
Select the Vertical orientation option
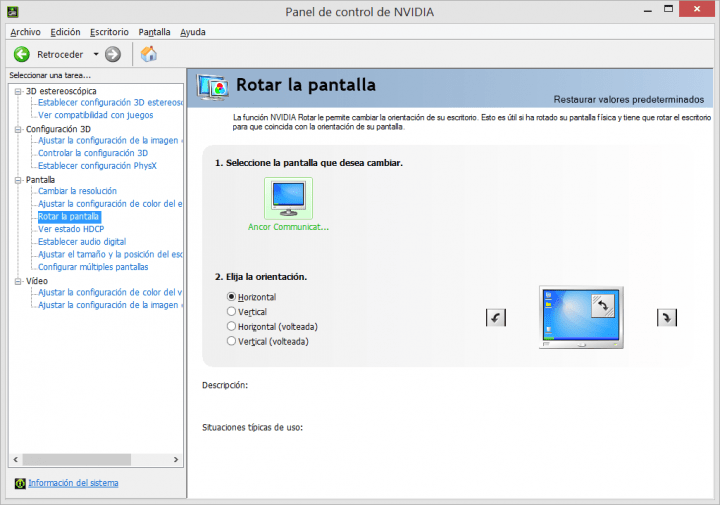[x=231, y=311]
